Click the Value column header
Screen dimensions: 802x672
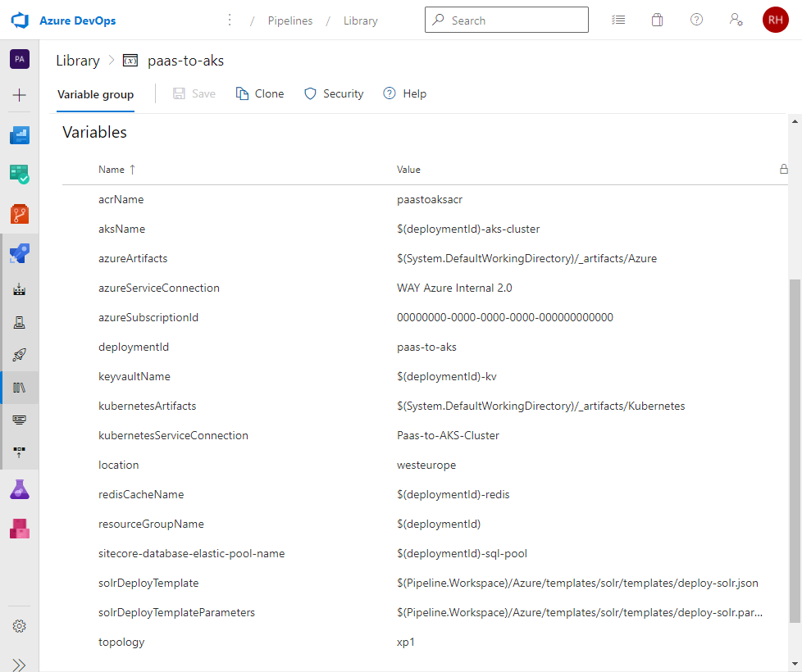(408, 170)
